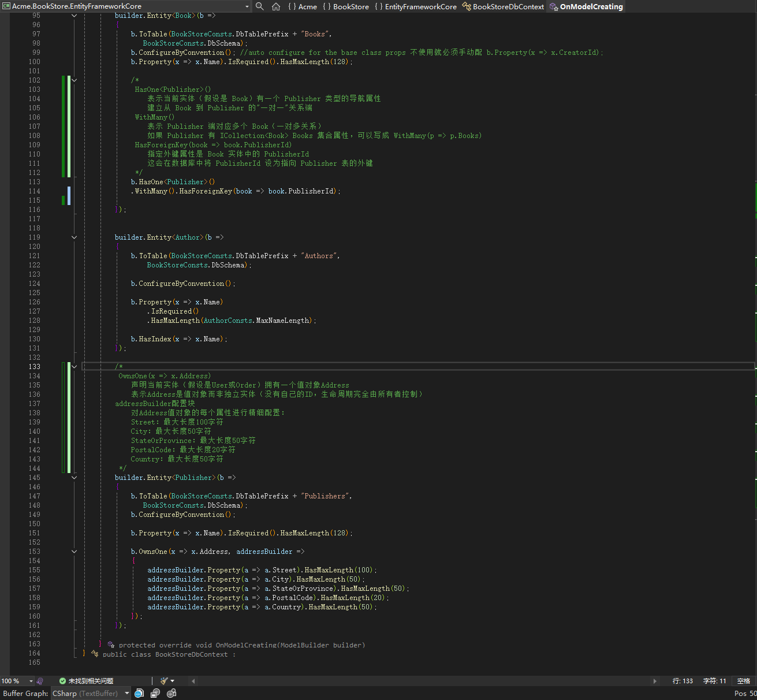Click the code cleanup broom icon
Screen dimensions: 757x700
pyautogui.click(x=164, y=681)
